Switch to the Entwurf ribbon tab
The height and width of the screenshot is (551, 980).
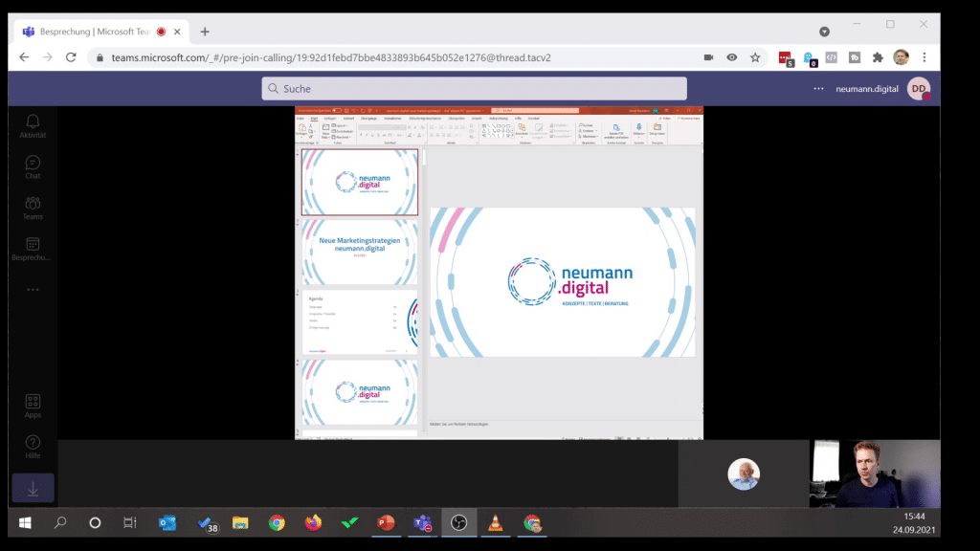348,118
